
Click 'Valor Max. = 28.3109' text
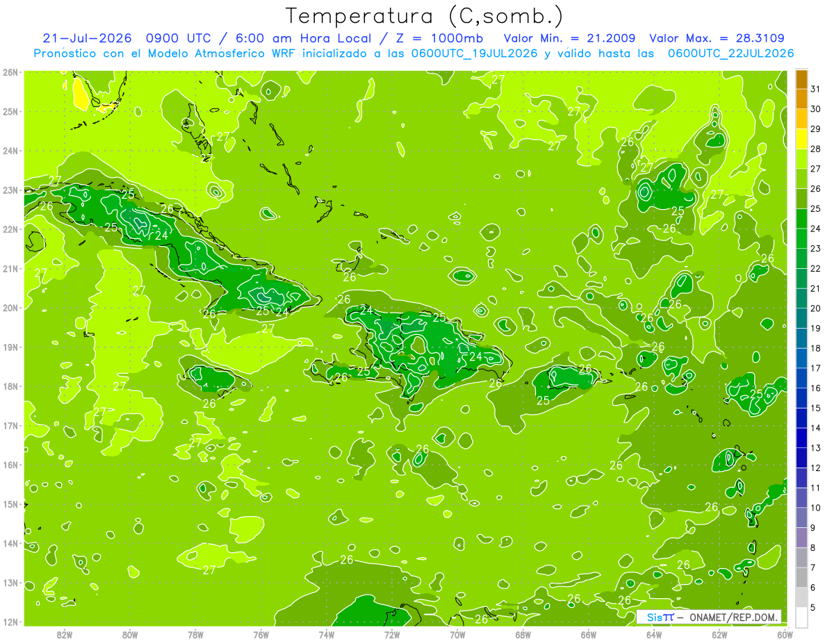pos(717,38)
